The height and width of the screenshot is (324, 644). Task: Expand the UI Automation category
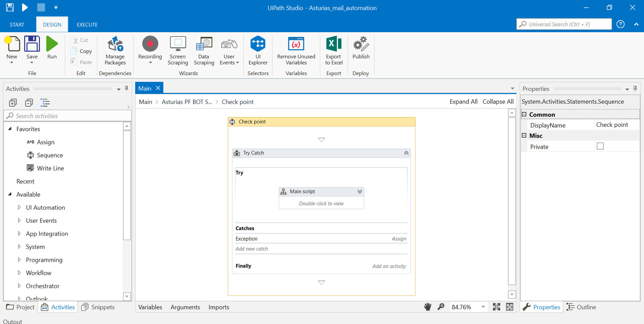(x=19, y=208)
